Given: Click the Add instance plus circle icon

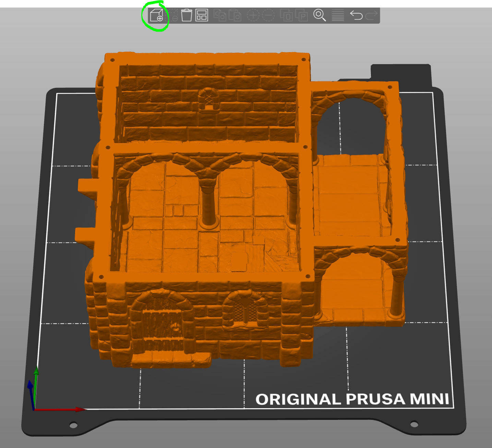Looking at the screenshot, I should click(253, 15).
